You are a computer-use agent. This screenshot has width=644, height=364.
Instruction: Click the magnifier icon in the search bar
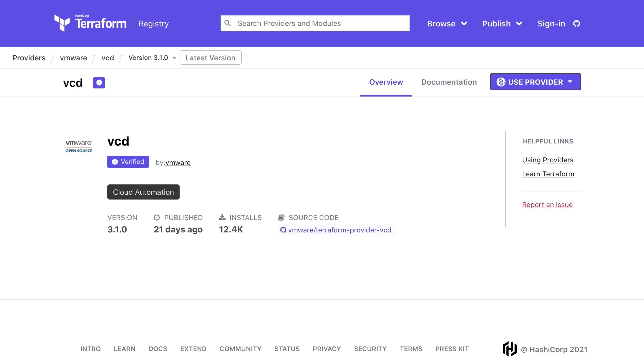pyautogui.click(x=228, y=23)
